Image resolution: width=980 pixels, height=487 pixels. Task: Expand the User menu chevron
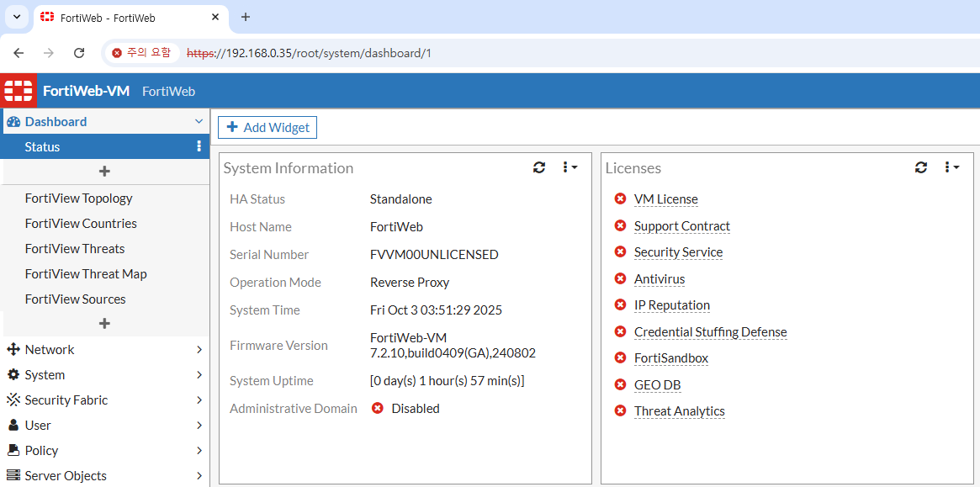coord(199,426)
